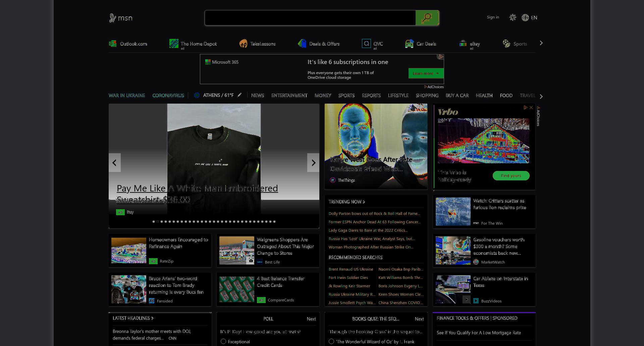644x346 pixels.
Task: Show next carousel slide
Action: click(x=313, y=163)
